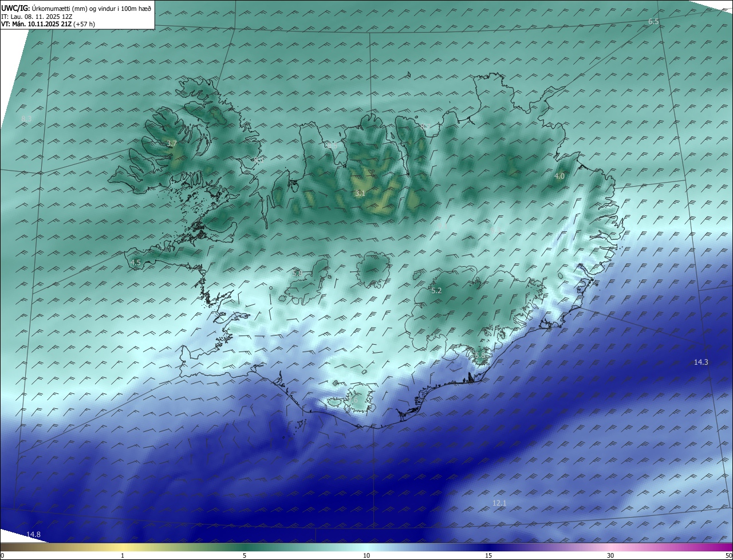Click the 3.1 value over the northern highlands
This screenshot has width=733, height=560.
pyautogui.click(x=360, y=194)
